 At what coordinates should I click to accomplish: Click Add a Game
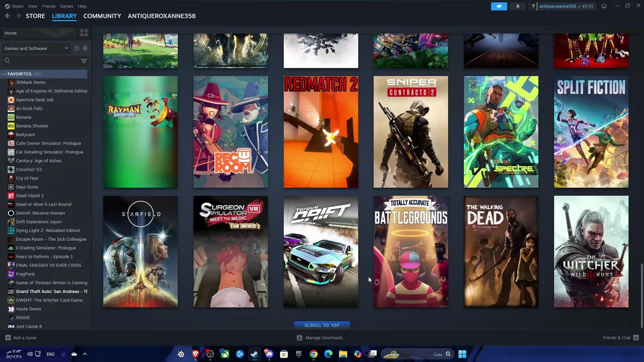(x=21, y=338)
